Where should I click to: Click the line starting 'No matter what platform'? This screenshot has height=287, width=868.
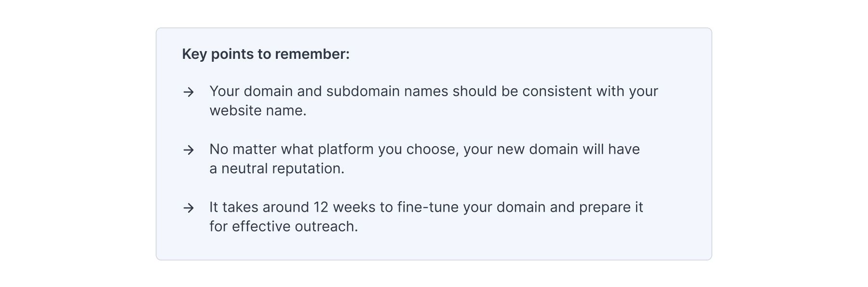[424, 149]
